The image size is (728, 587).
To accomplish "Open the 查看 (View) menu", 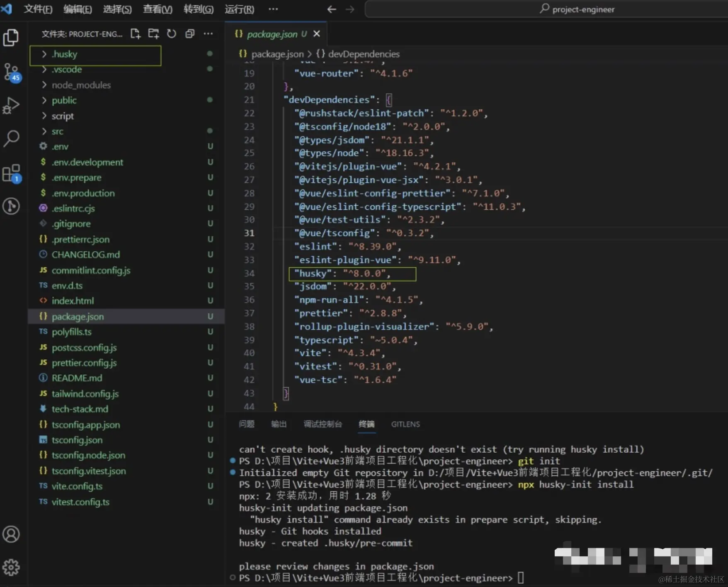I will 158,9.
